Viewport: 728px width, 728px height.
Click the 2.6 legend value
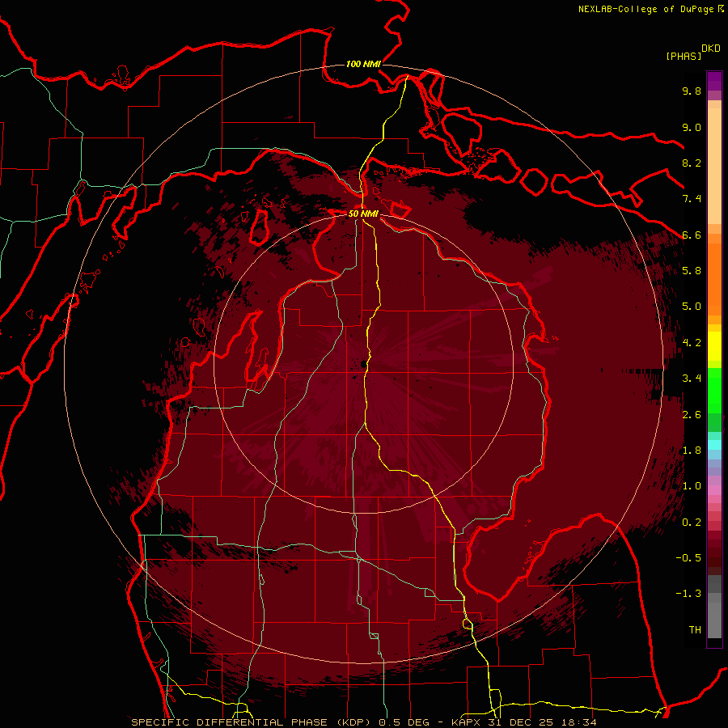692,415
